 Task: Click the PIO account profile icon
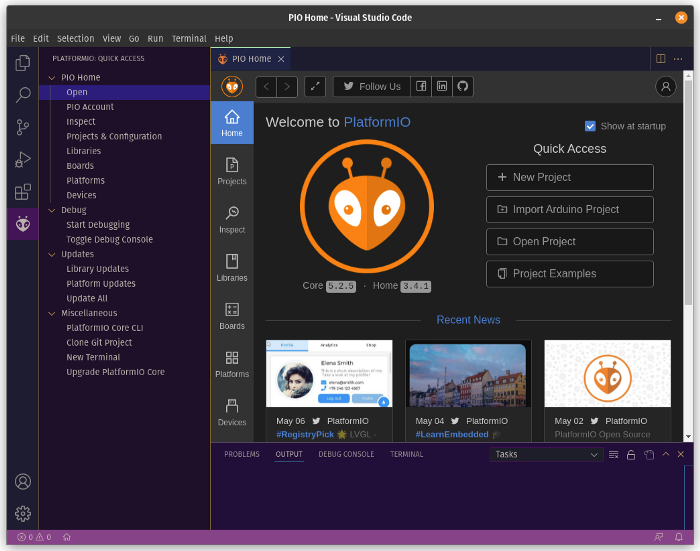(666, 87)
